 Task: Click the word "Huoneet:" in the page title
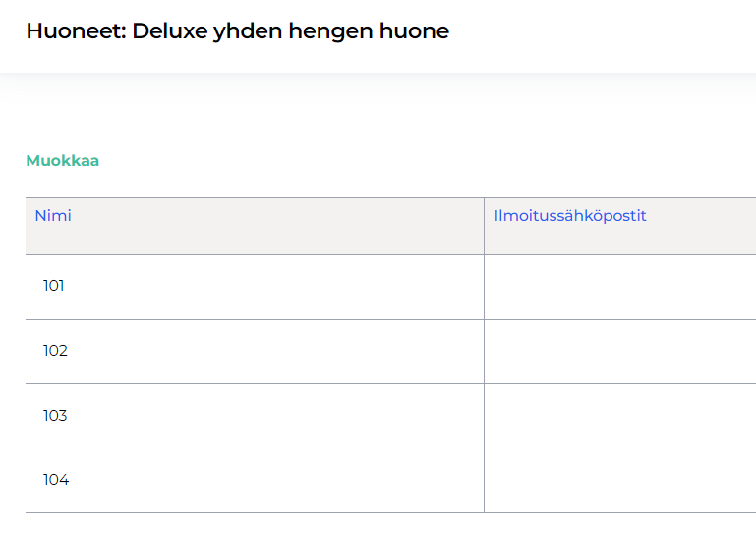76,31
